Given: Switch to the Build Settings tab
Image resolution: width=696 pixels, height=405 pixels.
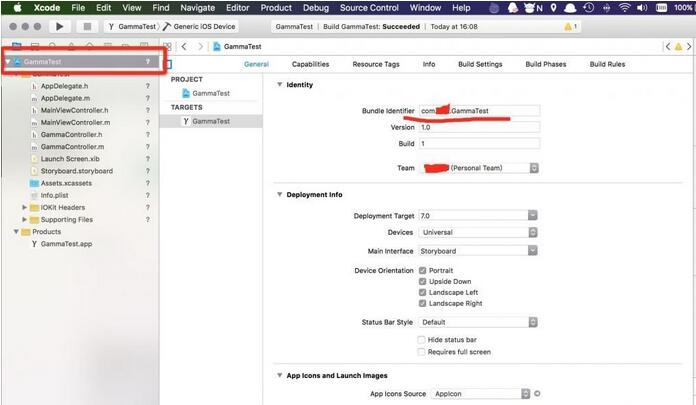Looking at the screenshot, I should pos(480,64).
